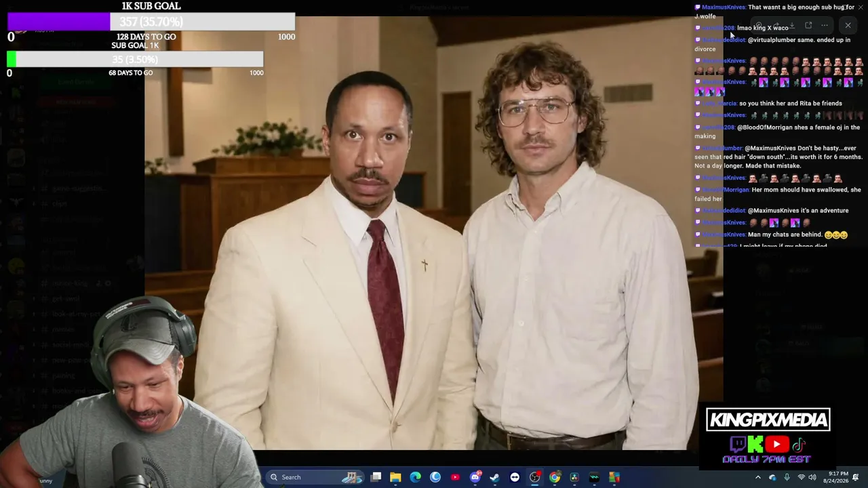
Task: Open Steam from the taskbar
Action: (x=494, y=477)
